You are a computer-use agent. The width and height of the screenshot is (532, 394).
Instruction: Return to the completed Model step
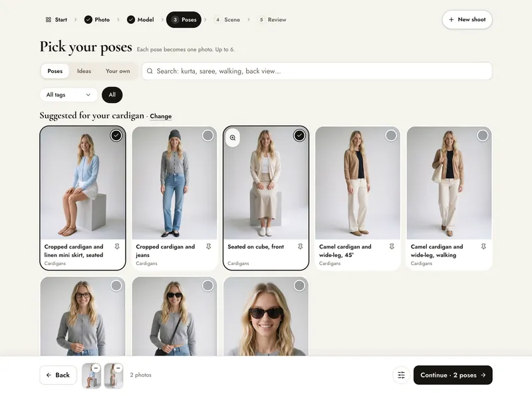(x=140, y=20)
